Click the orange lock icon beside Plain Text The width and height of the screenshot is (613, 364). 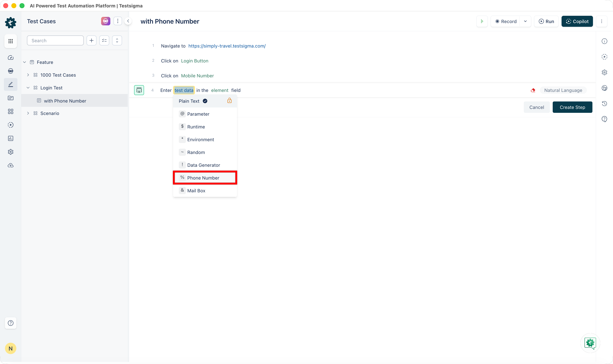[230, 101]
